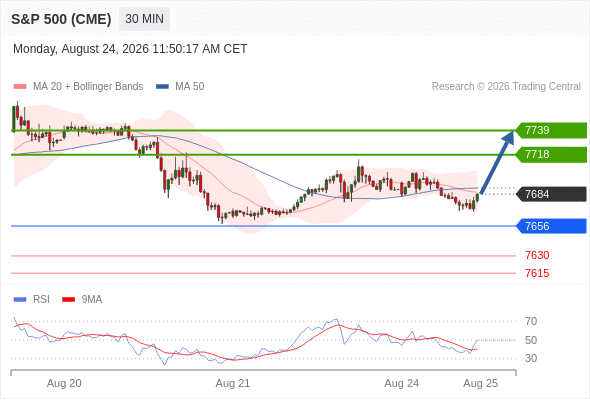Click the S&P 500 (CME) title
The height and width of the screenshot is (400, 590).
(x=61, y=19)
